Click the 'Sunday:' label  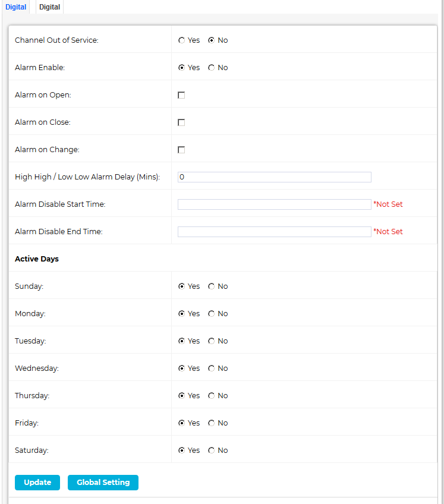coord(29,286)
